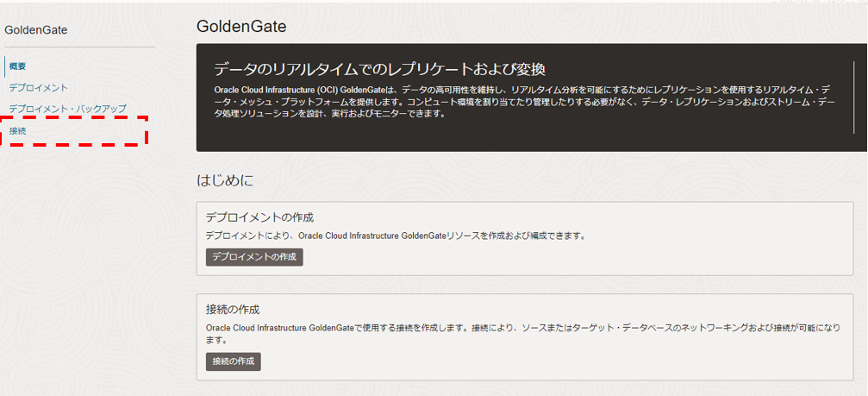Click the GoldenGate sidebar title
The image size is (868, 396).
(x=36, y=30)
